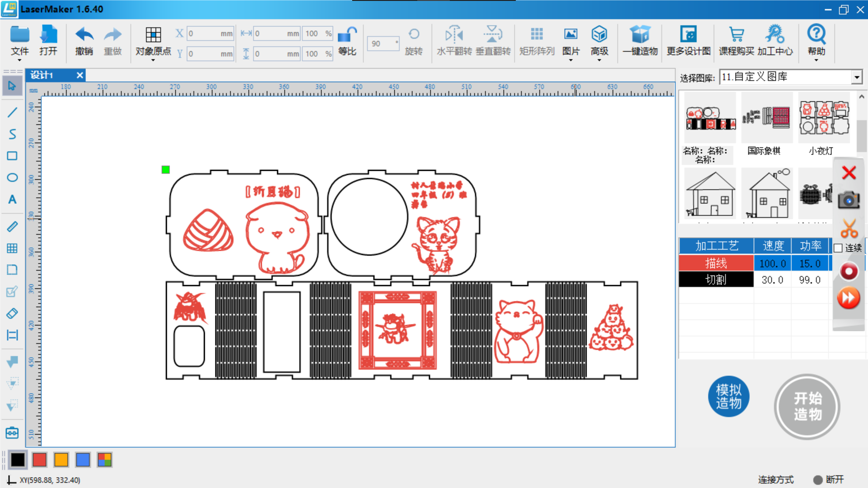Click the 模拟造物 simulate button
Screen dimensions: 868x488
click(728, 396)
